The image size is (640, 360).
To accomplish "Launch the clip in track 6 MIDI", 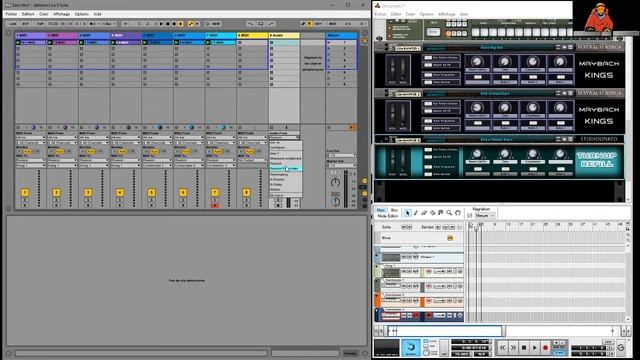I will coord(176,42).
